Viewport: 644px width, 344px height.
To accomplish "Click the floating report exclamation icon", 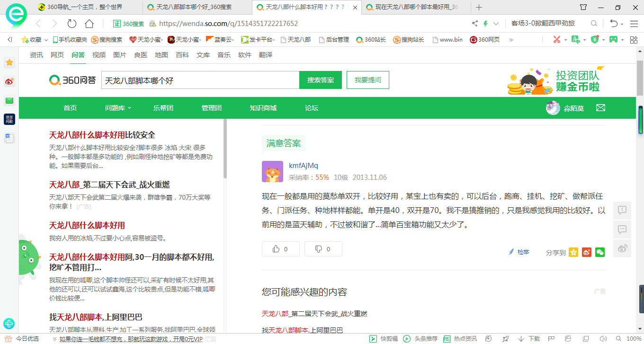I will (x=622, y=210).
